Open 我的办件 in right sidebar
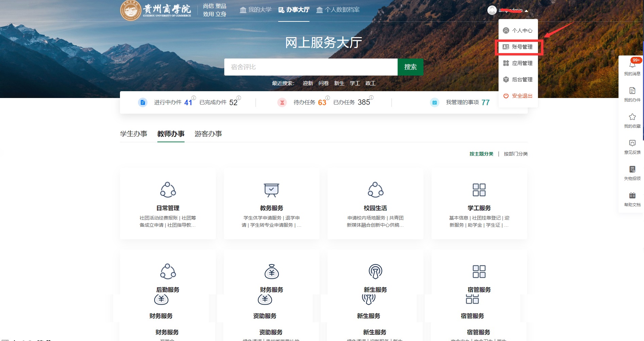This screenshot has height=341, width=644. [632, 91]
